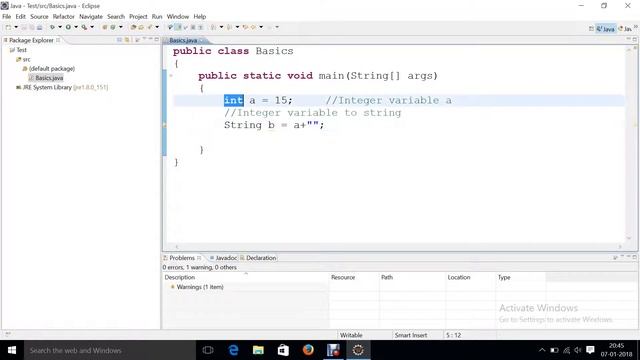This screenshot has width=640, height=360.
Task: Switch to the Declaration tab
Action: tap(259, 258)
